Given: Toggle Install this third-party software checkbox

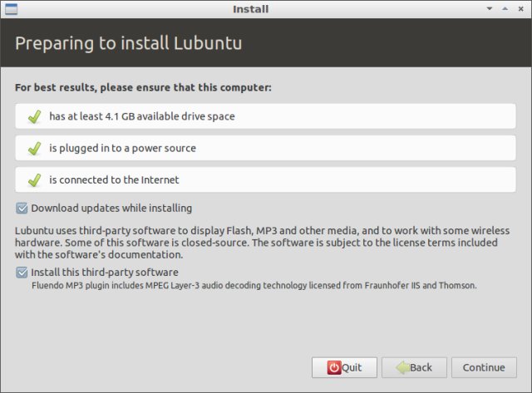Looking at the screenshot, I should tap(22, 273).
